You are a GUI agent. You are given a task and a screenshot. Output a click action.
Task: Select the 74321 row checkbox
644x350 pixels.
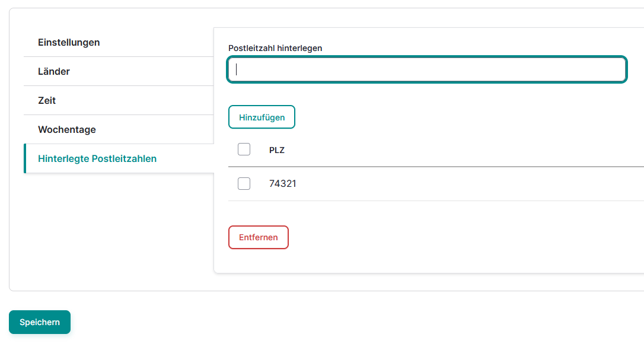tap(244, 184)
